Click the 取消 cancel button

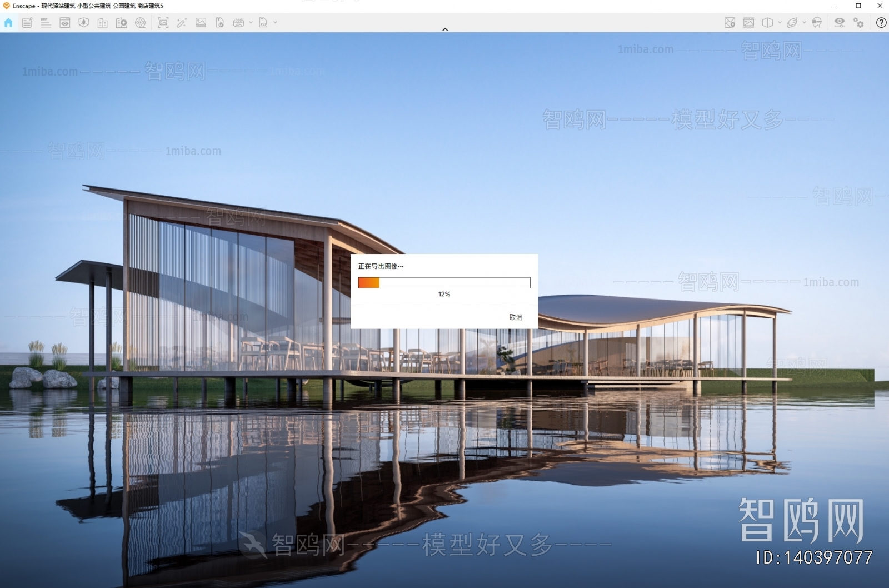click(515, 317)
